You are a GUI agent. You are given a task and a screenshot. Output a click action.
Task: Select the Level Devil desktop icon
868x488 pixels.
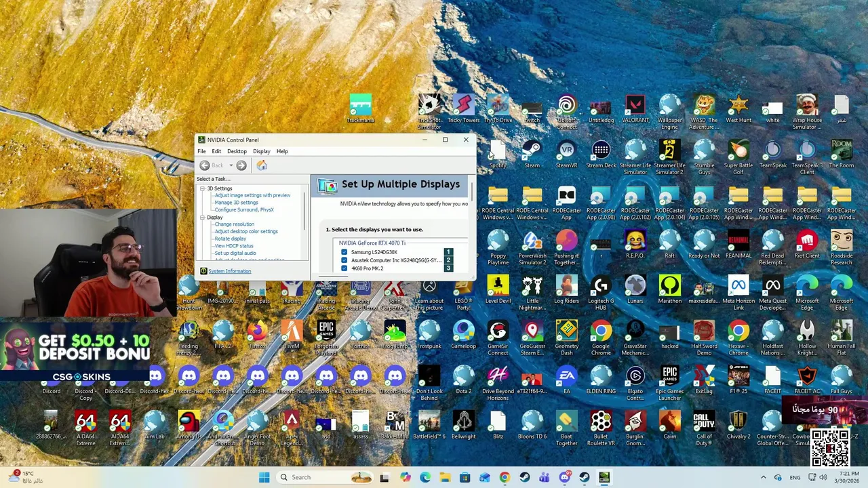point(498,289)
